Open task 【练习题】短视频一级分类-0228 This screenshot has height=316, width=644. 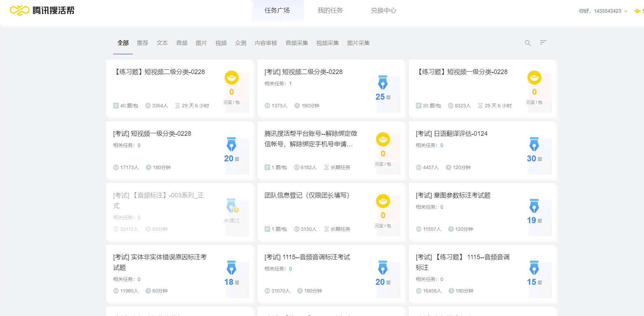[x=462, y=72]
